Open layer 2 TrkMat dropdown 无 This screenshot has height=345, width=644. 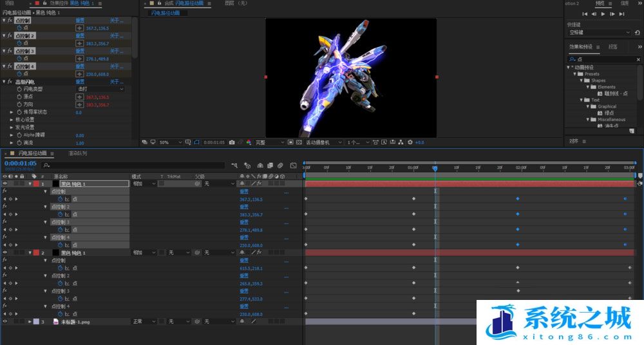point(179,252)
